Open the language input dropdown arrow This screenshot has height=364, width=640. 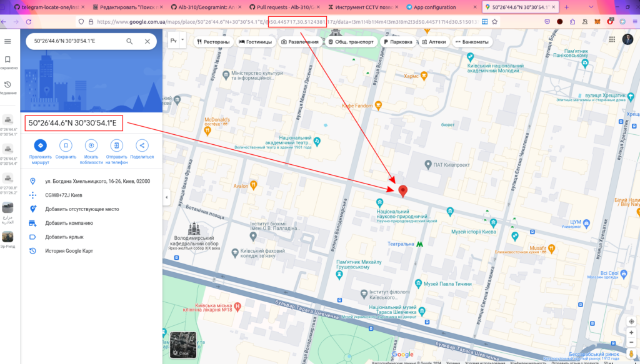click(x=182, y=41)
